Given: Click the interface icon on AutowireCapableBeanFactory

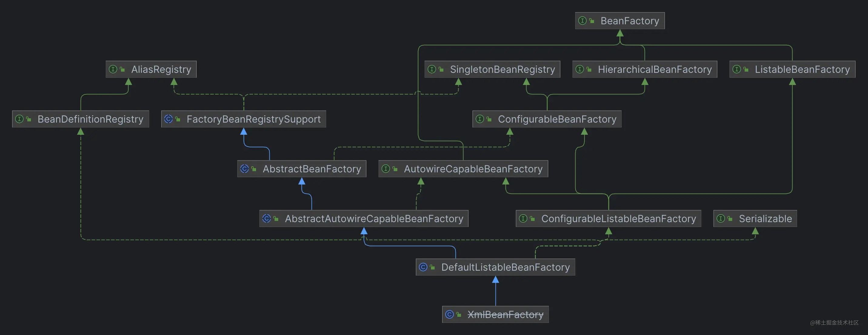Looking at the screenshot, I should coord(386,169).
